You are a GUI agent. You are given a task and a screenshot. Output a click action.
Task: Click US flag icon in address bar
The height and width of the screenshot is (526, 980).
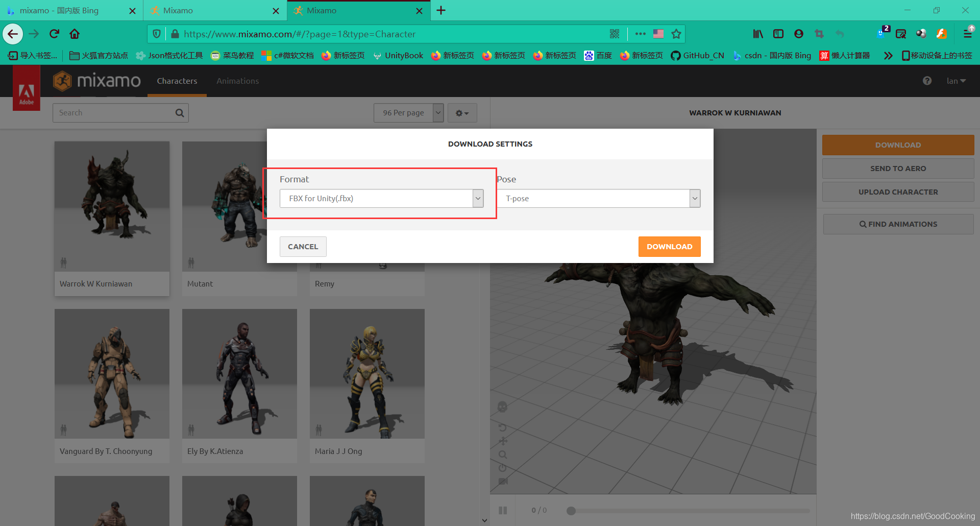tap(658, 34)
